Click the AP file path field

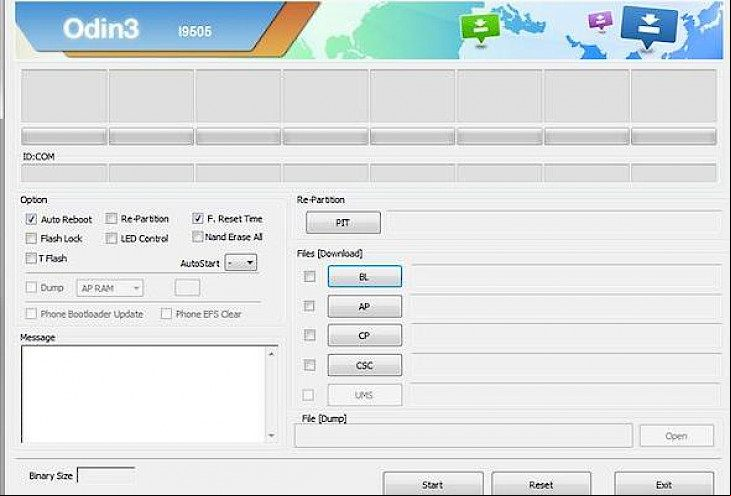click(x=566, y=306)
